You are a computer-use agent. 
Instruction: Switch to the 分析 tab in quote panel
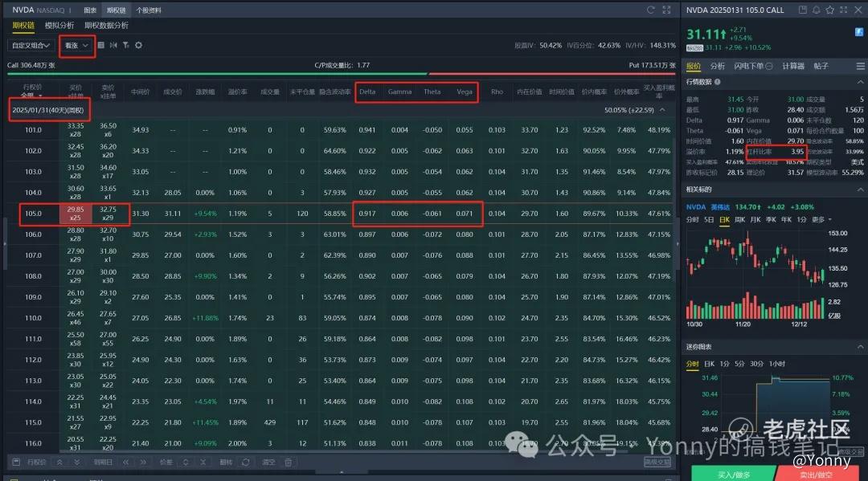(x=718, y=67)
